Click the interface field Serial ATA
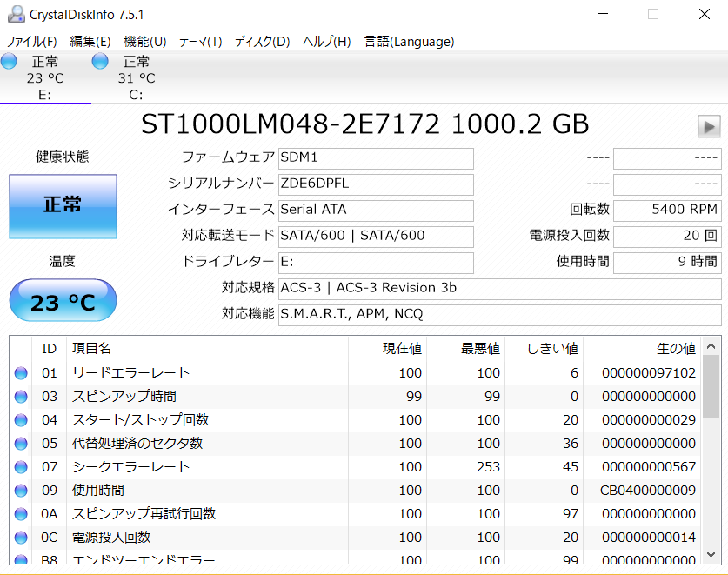 (376, 211)
